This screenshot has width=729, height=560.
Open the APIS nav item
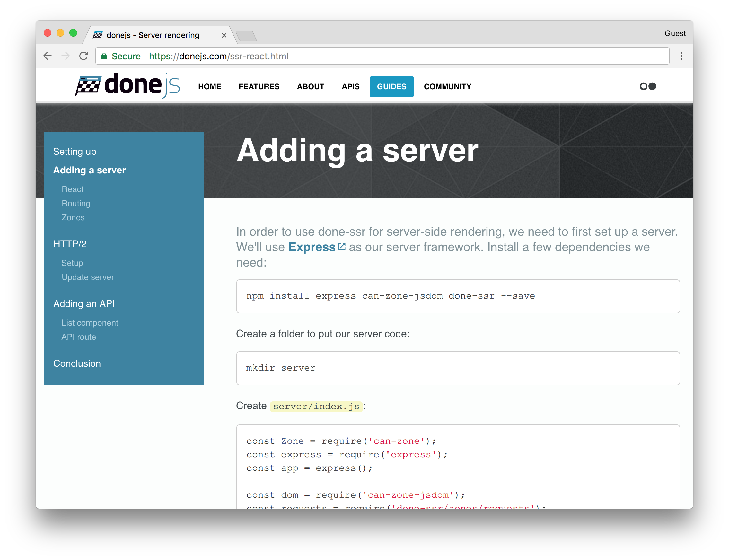(x=350, y=87)
